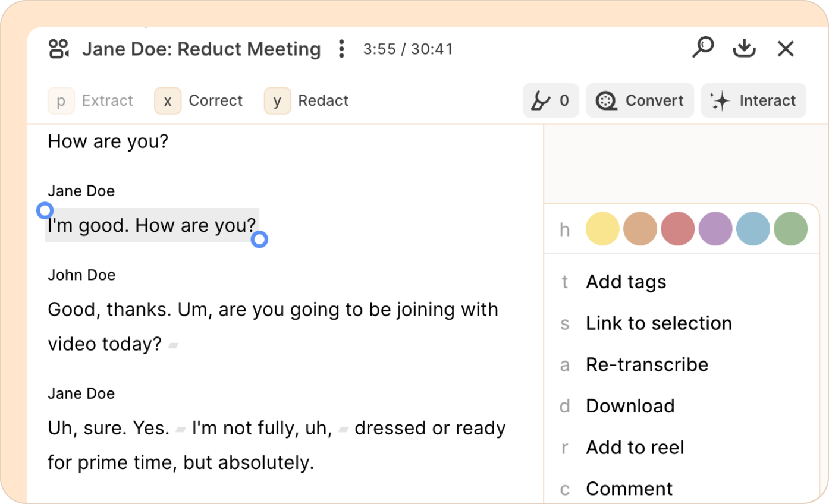Click the words "video today?" in the transcript

[105, 344]
